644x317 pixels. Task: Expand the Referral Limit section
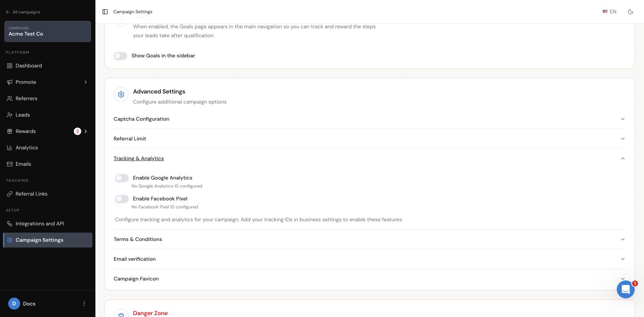tap(369, 139)
